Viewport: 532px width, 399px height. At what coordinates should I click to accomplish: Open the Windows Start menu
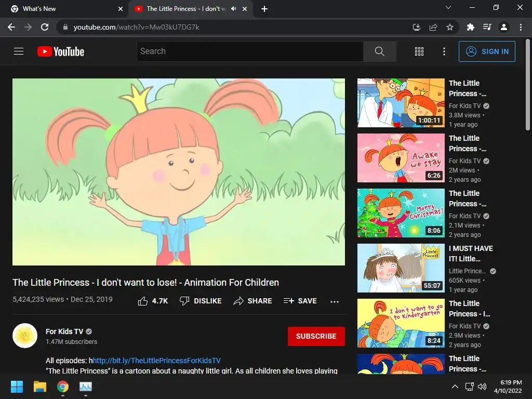point(17,387)
